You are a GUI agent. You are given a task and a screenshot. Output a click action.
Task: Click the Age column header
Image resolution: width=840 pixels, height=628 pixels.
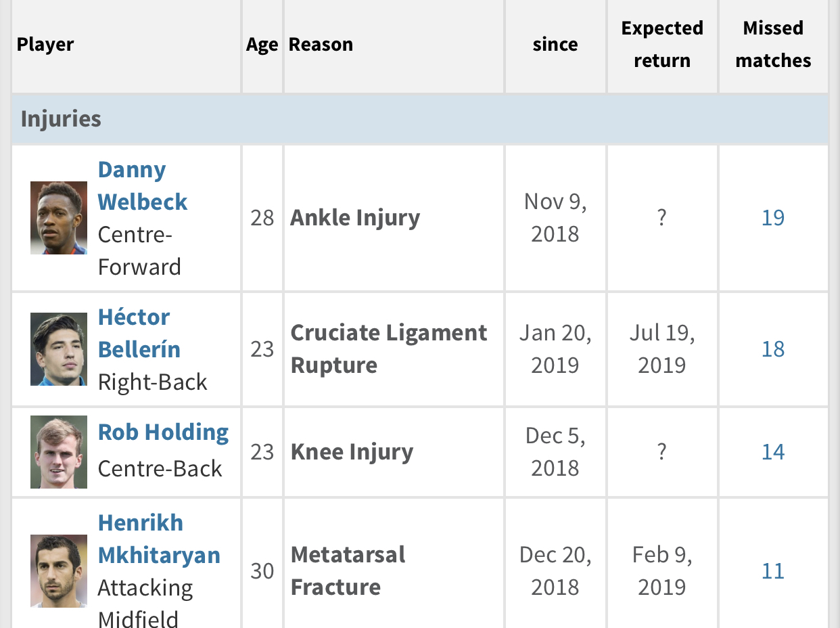click(262, 45)
